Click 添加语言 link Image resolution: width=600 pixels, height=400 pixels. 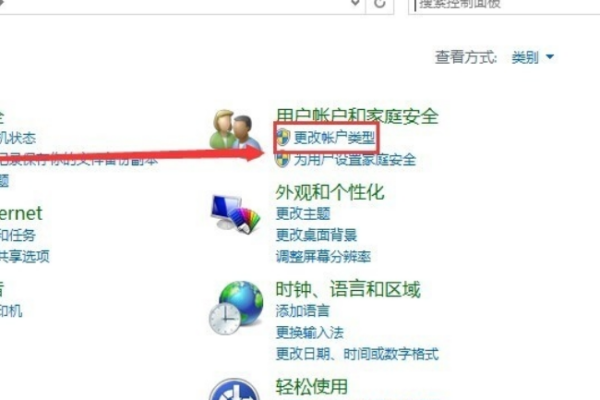(x=302, y=311)
